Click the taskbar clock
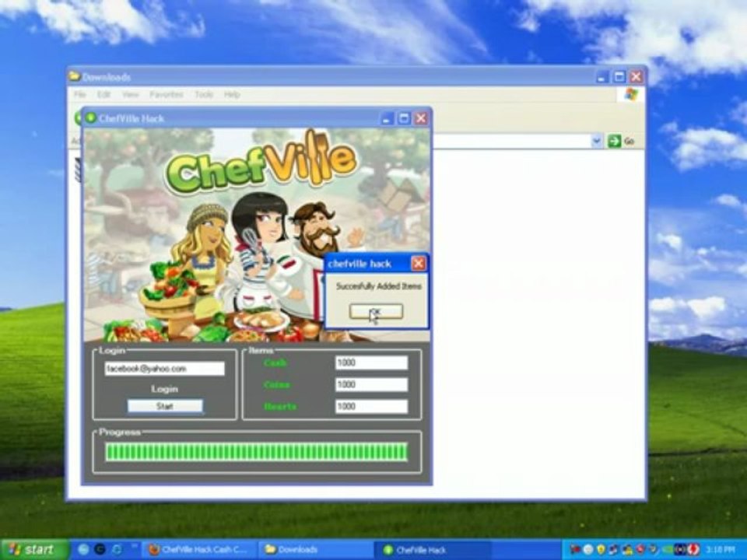 pyautogui.click(x=721, y=550)
